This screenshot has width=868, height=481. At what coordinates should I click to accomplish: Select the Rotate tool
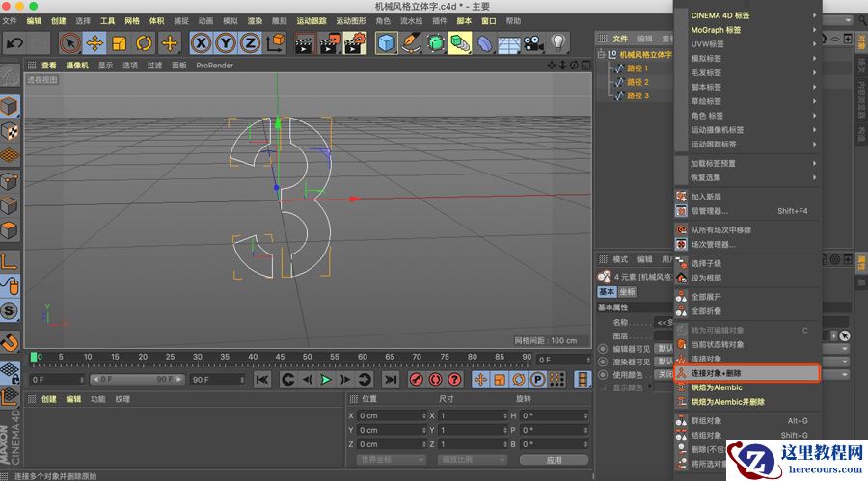coord(144,42)
